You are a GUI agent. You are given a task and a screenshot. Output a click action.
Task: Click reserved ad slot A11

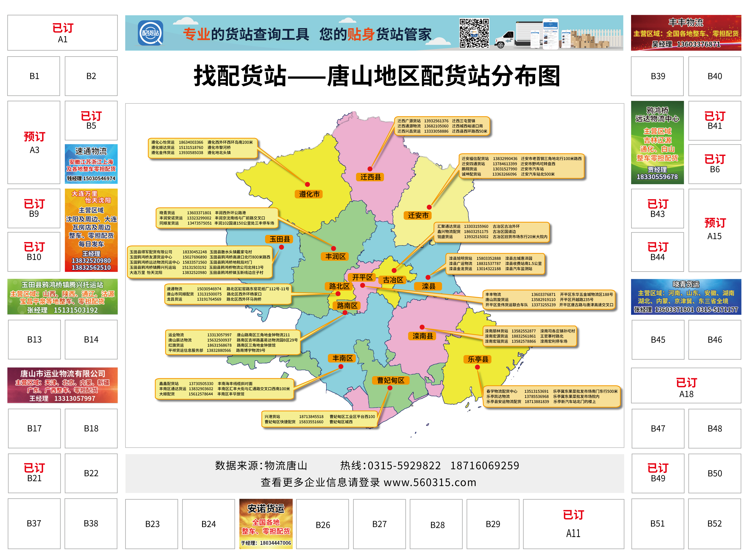click(x=573, y=524)
